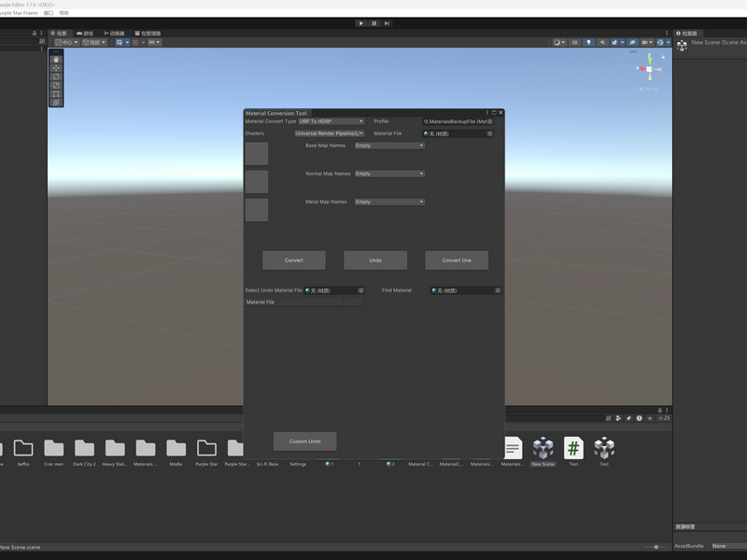
Task: Click the Step frame button
Action: coord(387,23)
